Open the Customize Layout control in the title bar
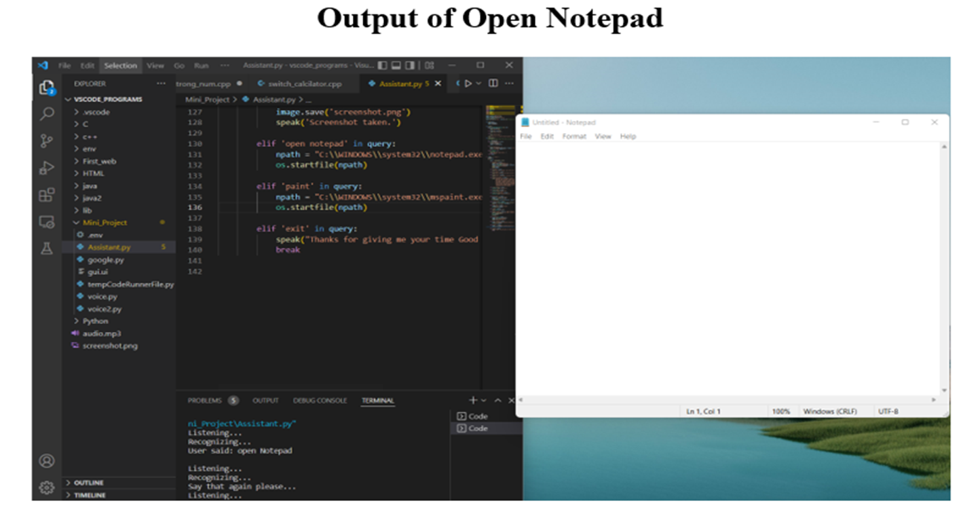The width and height of the screenshot is (980, 516). (x=430, y=65)
